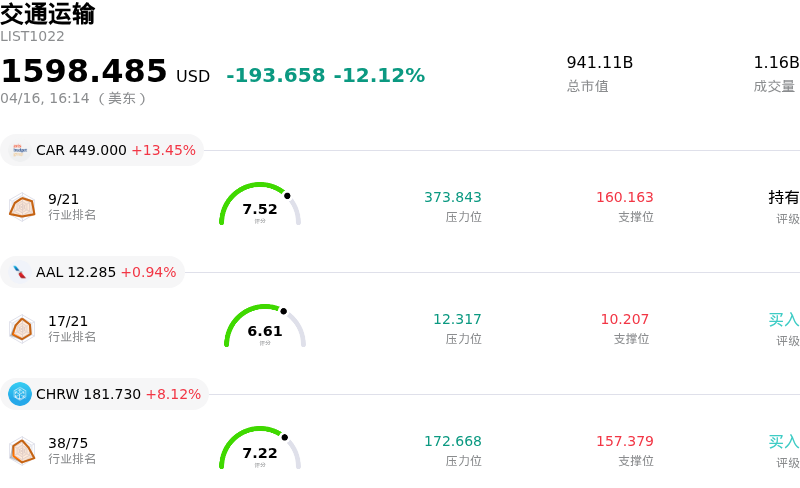Viewport: 800px width, 488px height.
Task: Open the radar chart icon beside 38/75
Action: click(22, 450)
